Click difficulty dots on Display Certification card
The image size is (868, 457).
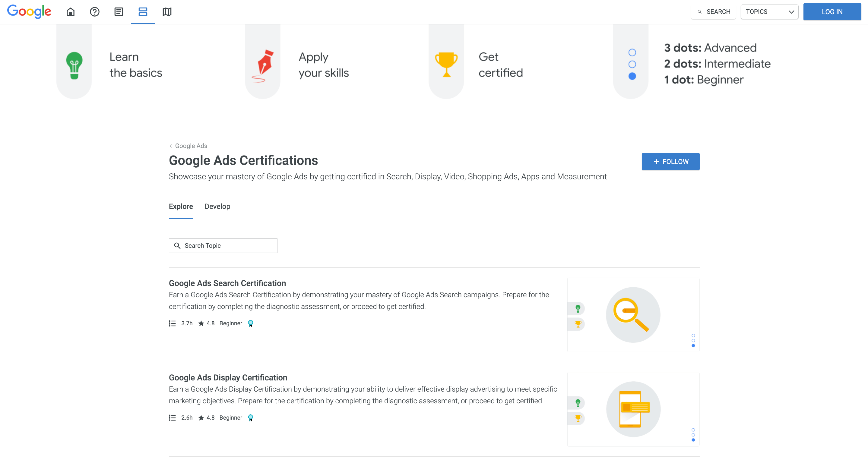[693, 435]
